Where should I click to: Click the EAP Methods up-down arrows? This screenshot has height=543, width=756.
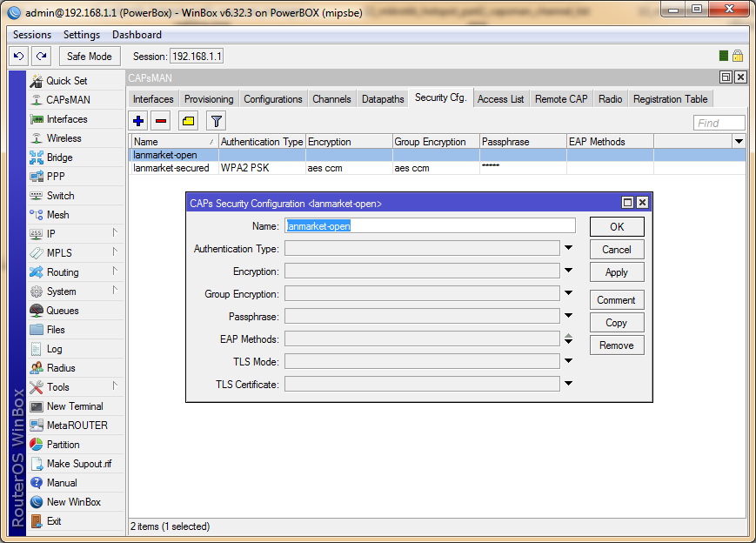[x=568, y=339]
